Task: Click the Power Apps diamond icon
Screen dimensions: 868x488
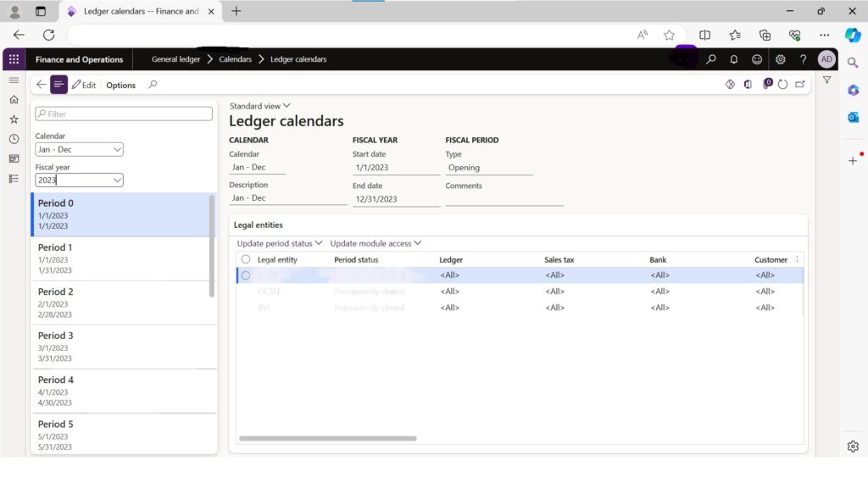Action: click(x=730, y=85)
